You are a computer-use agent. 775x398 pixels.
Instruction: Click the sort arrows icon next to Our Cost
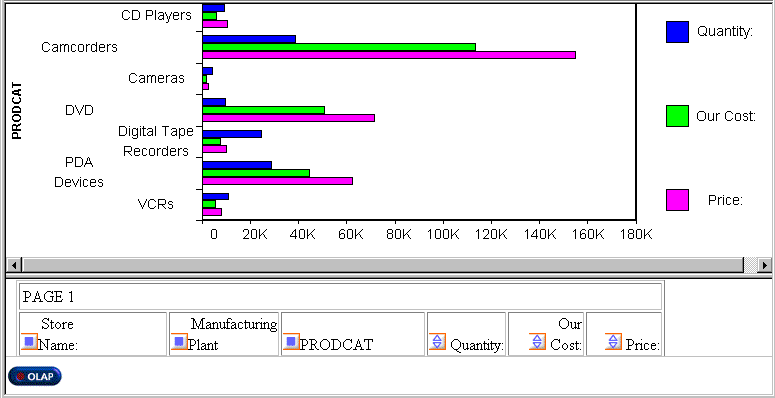click(x=537, y=342)
